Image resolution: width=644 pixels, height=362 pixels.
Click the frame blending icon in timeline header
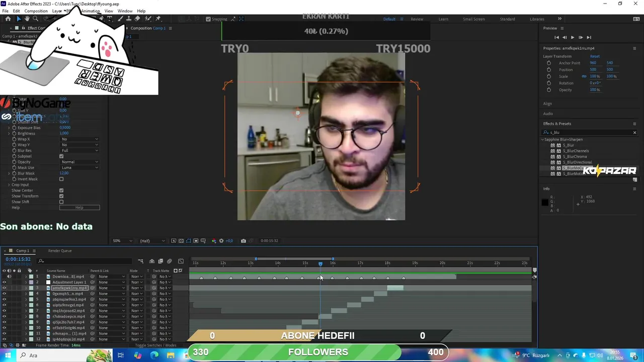160,261
